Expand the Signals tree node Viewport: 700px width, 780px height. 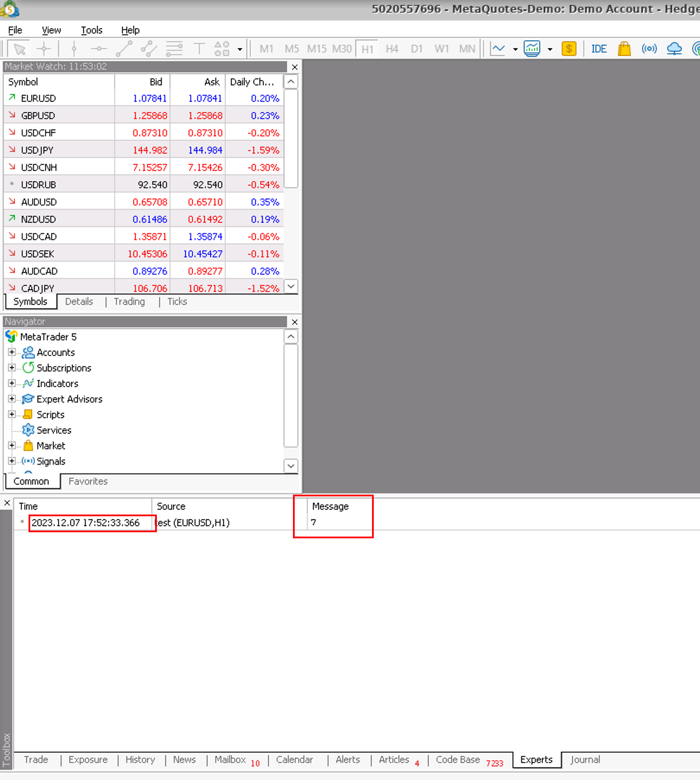(x=12, y=461)
